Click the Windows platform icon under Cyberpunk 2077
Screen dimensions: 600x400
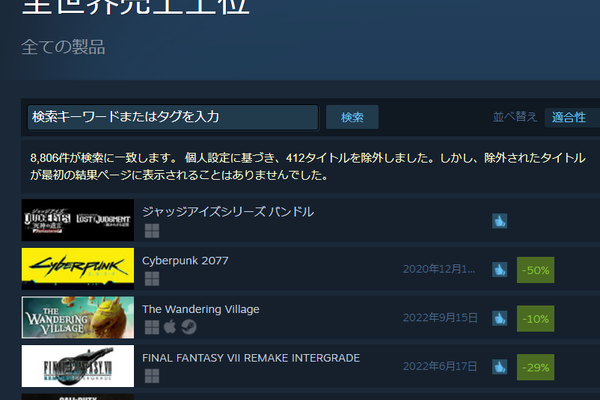coord(152,279)
